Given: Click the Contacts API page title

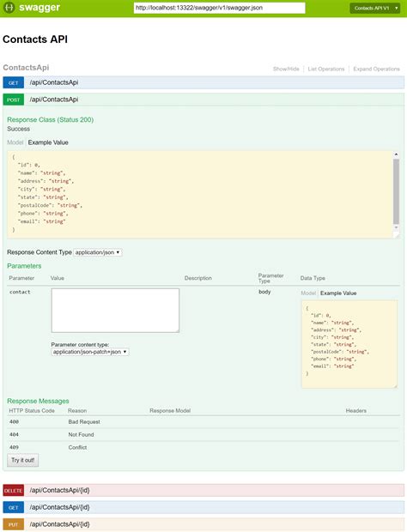Looking at the screenshot, I should point(35,39).
